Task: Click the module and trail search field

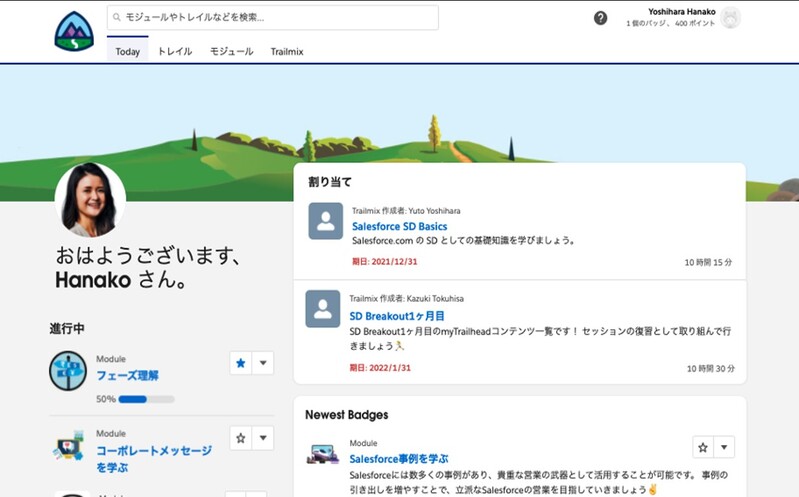Action: (x=273, y=18)
